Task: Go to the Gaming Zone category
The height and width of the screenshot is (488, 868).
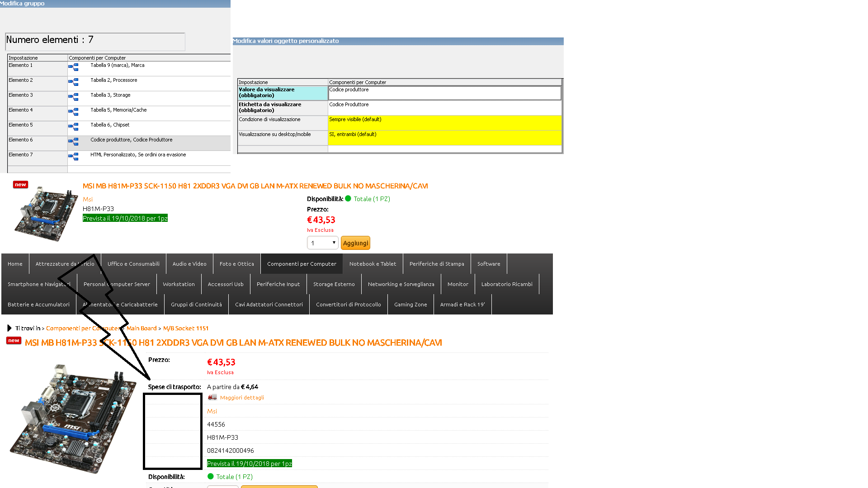Action: pyautogui.click(x=410, y=305)
